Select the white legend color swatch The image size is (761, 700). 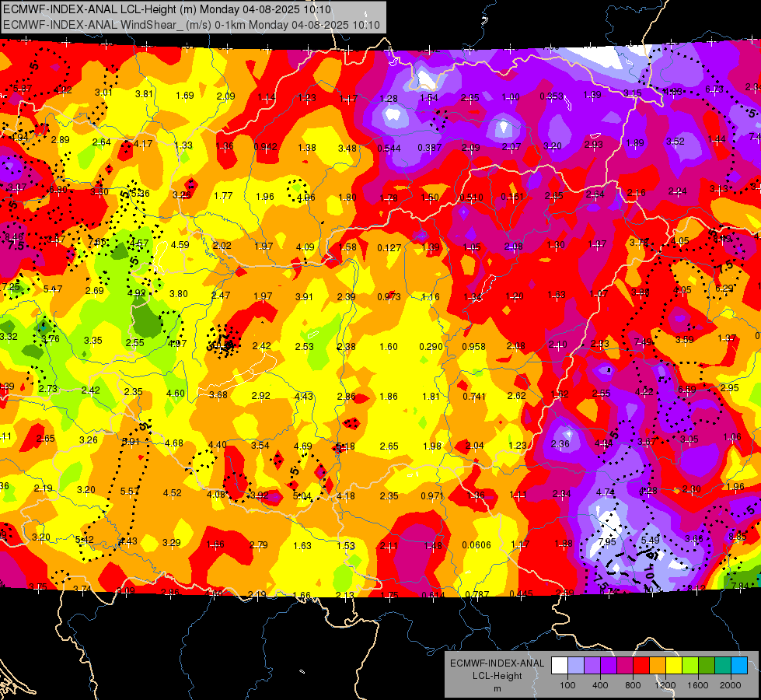tap(559, 666)
